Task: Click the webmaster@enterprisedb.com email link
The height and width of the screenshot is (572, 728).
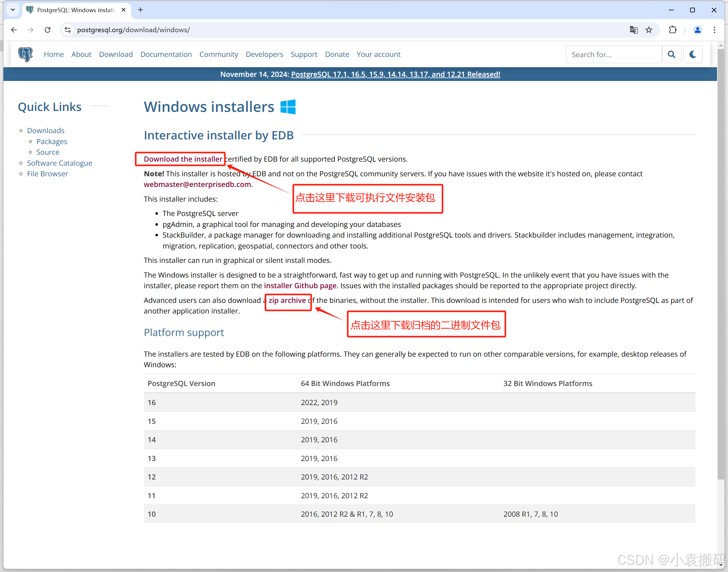Action: click(197, 184)
